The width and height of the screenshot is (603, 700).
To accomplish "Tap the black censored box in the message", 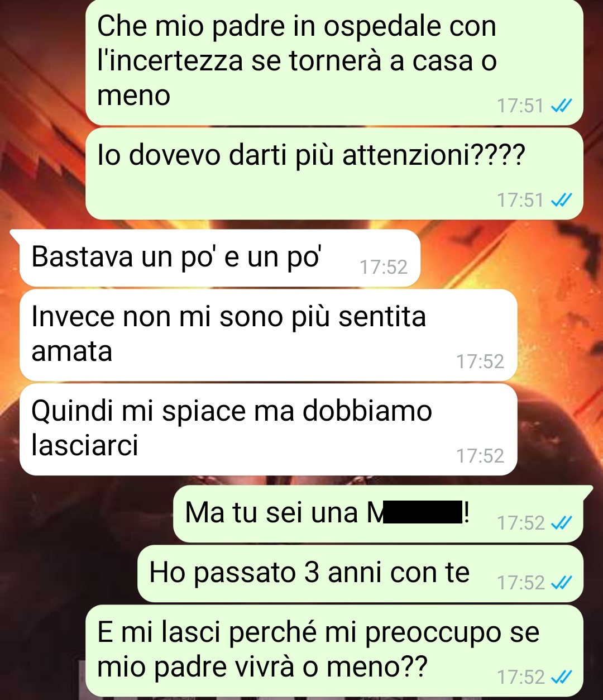I will pos(422,513).
